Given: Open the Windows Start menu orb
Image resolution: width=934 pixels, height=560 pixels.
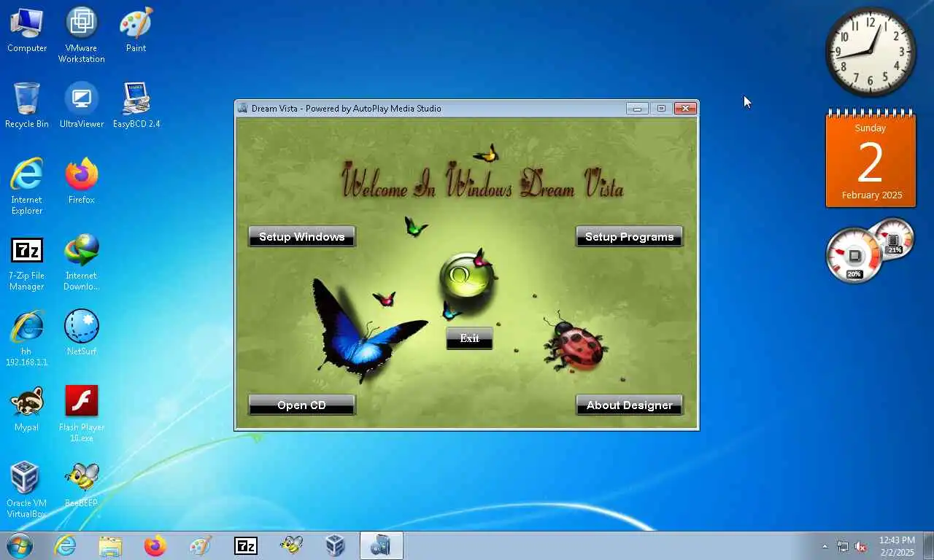Looking at the screenshot, I should 20,545.
